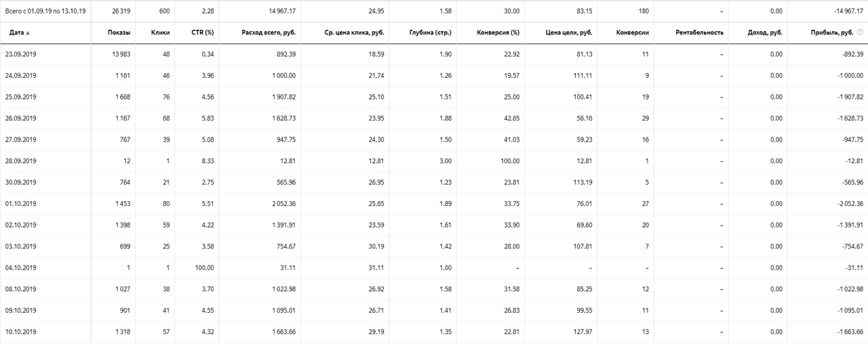
Task: Sort by Цена цели, руб. header
Action: pos(569,33)
